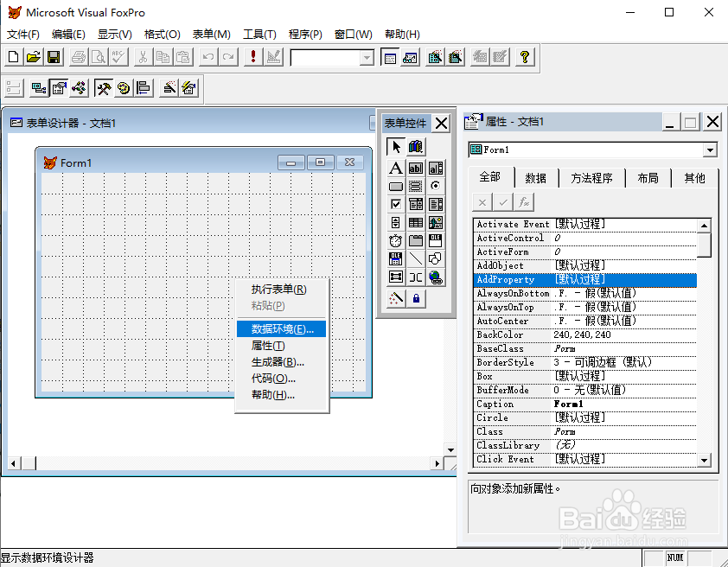Choose 生成器(B)... from context menu

pos(281,362)
